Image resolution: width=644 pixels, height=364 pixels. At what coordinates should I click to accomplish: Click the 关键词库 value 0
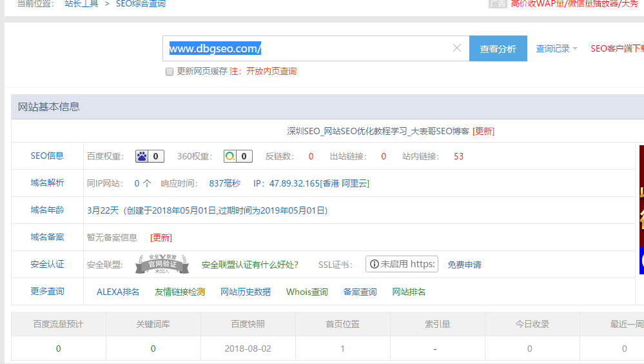coord(153,349)
